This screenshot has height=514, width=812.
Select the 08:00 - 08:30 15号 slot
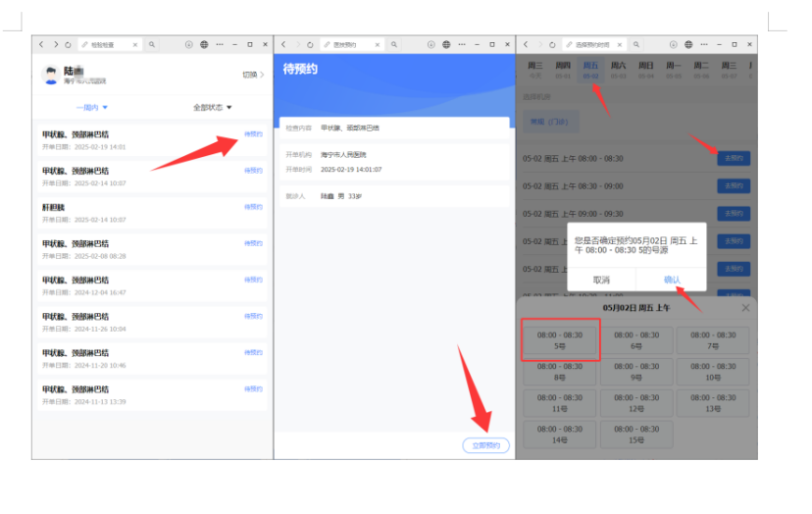pyautogui.click(x=636, y=435)
